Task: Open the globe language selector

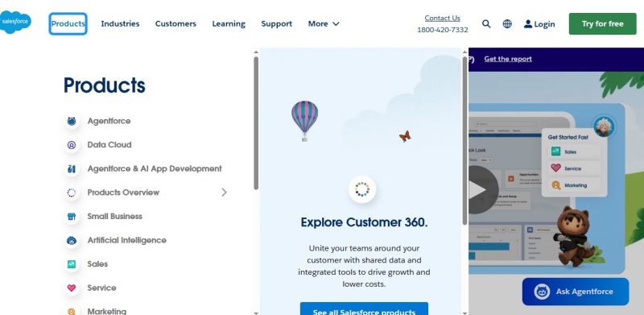Action: tap(507, 24)
